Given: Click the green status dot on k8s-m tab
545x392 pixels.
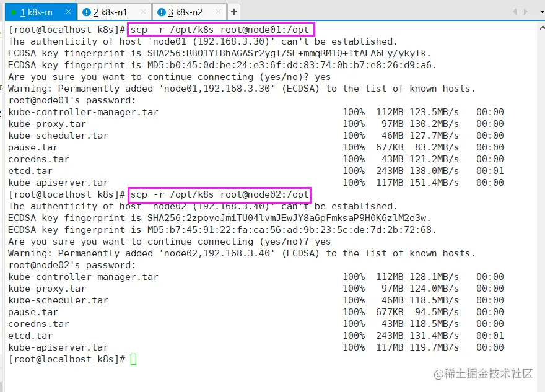Looking at the screenshot, I should point(14,12).
